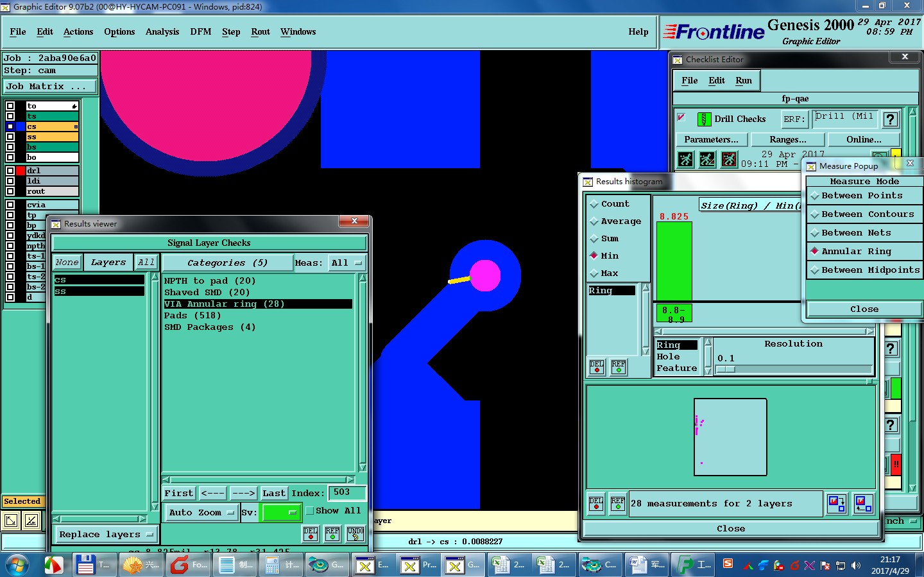Click DEL icon in Results viewer bottom row
The height and width of the screenshot is (577, 924).
(x=311, y=533)
